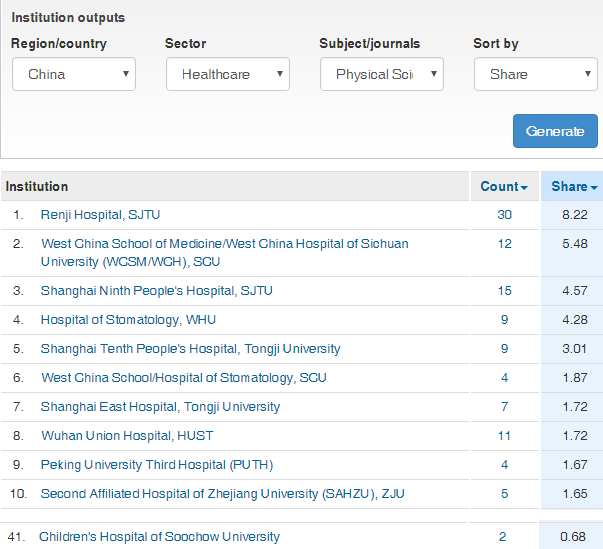The width and height of the screenshot is (603, 549).
Task: Open Renji Hospital, SJTU link
Action: pos(100,215)
